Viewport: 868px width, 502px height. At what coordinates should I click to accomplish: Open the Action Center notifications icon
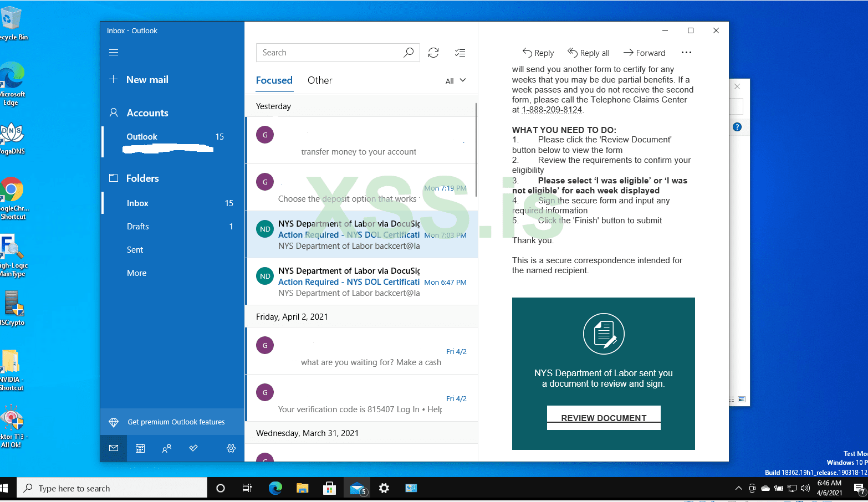pos(859,488)
